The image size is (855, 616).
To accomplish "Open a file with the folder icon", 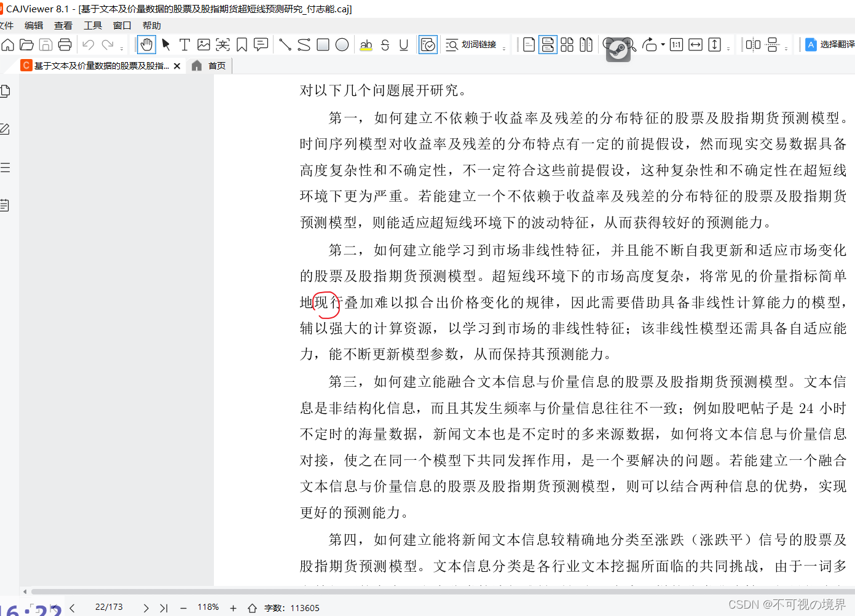I will [26, 45].
